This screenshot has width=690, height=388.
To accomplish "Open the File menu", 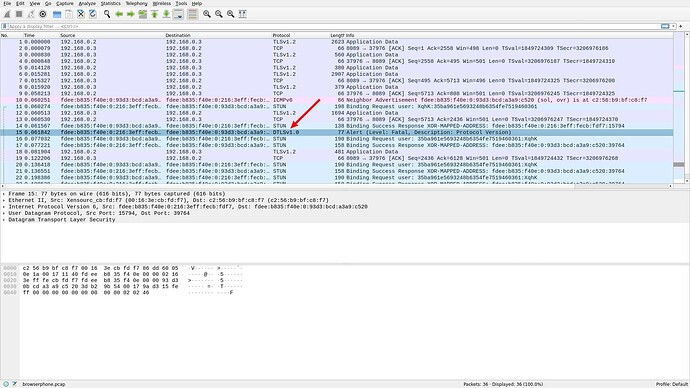I will 7,4.
